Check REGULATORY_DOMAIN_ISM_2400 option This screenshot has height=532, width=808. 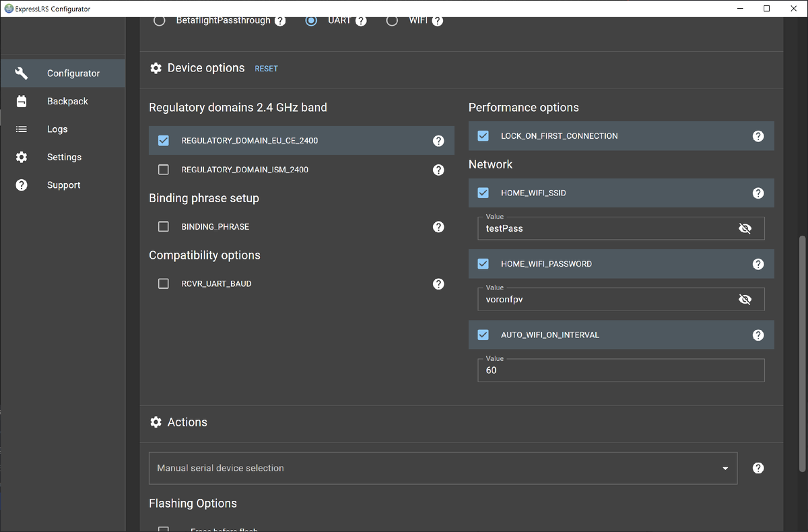pyautogui.click(x=164, y=170)
